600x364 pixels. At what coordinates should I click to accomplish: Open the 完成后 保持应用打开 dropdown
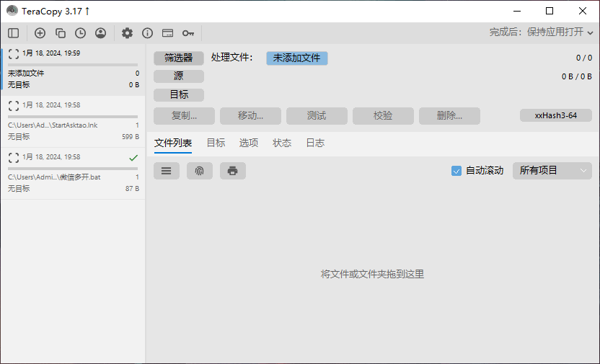[541, 32]
